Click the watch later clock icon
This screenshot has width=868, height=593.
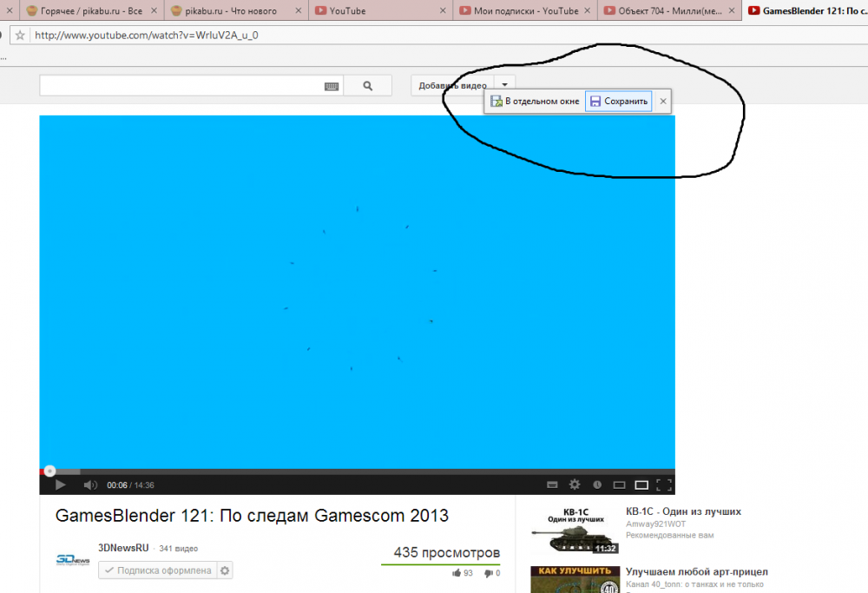pos(597,484)
